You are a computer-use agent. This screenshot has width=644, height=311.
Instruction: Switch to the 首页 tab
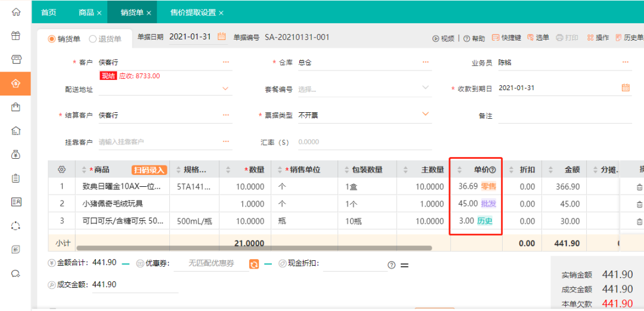(x=49, y=13)
